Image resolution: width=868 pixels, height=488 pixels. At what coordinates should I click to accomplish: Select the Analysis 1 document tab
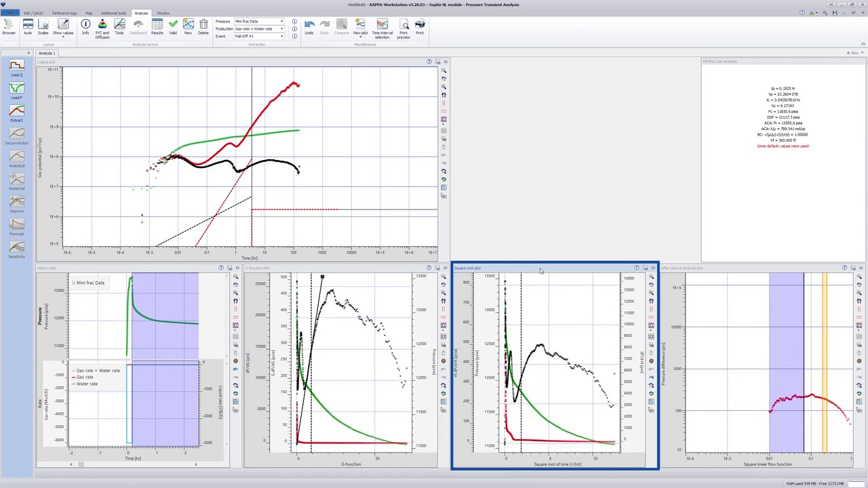click(47, 53)
